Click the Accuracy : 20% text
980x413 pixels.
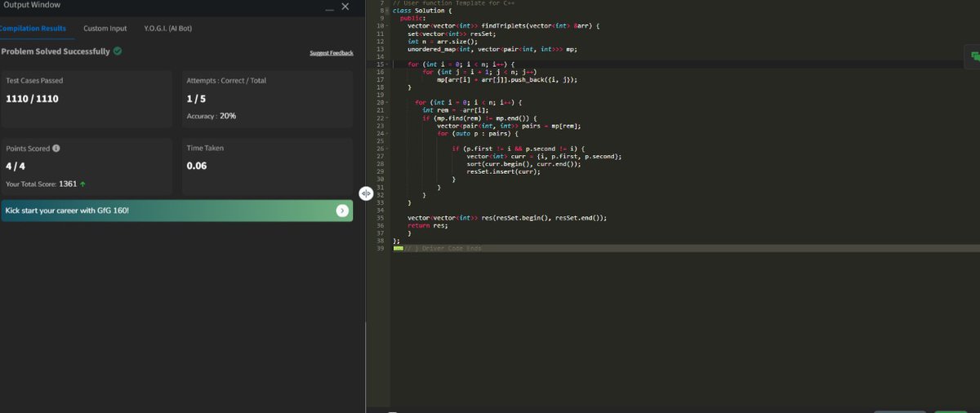click(212, 116)
